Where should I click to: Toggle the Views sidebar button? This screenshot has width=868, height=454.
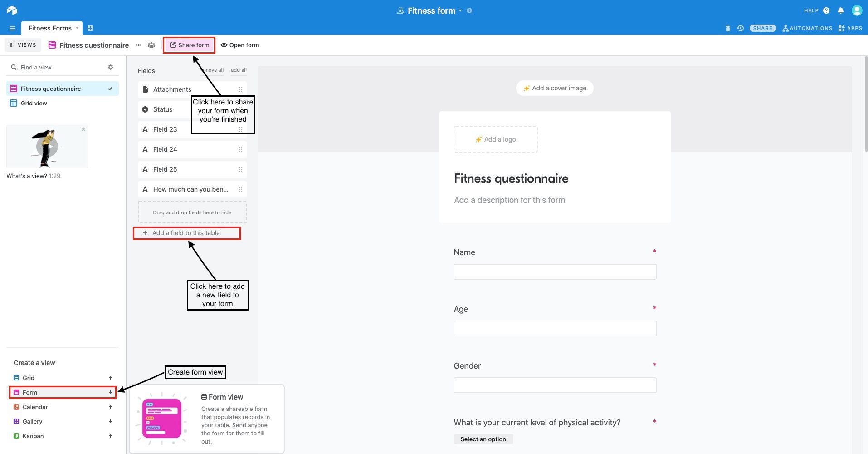tap(23, 45)
